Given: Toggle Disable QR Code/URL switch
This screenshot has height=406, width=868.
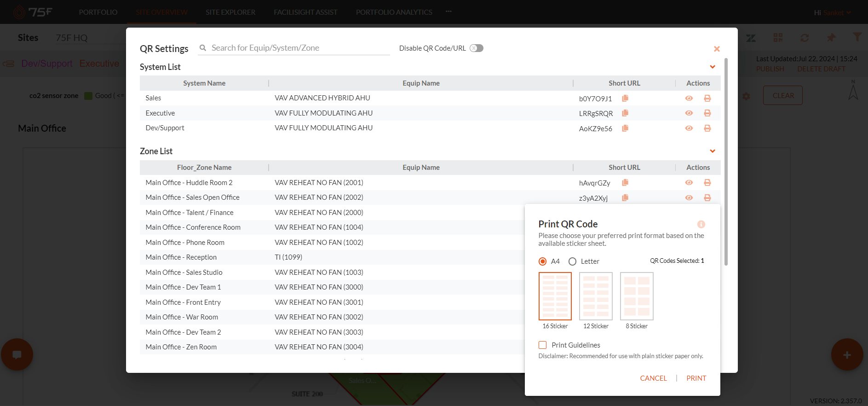Looking at the screenshot, I should (x=477, y=48).
